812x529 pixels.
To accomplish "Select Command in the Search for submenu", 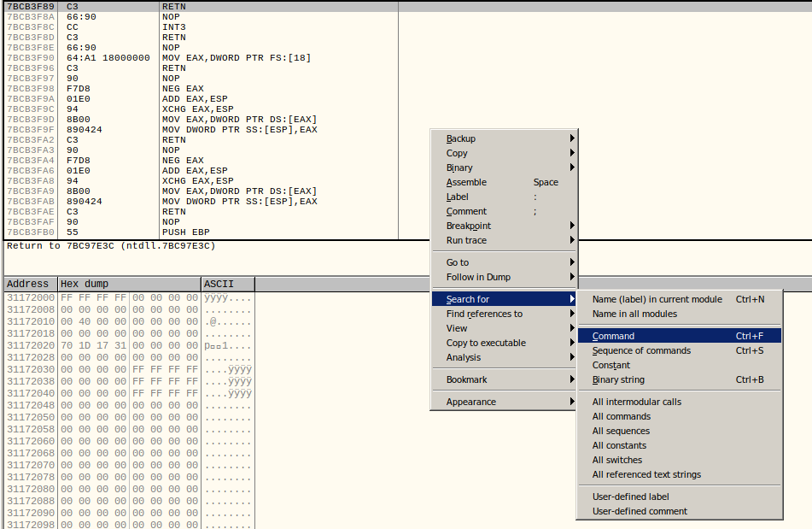I will point(613,336).
